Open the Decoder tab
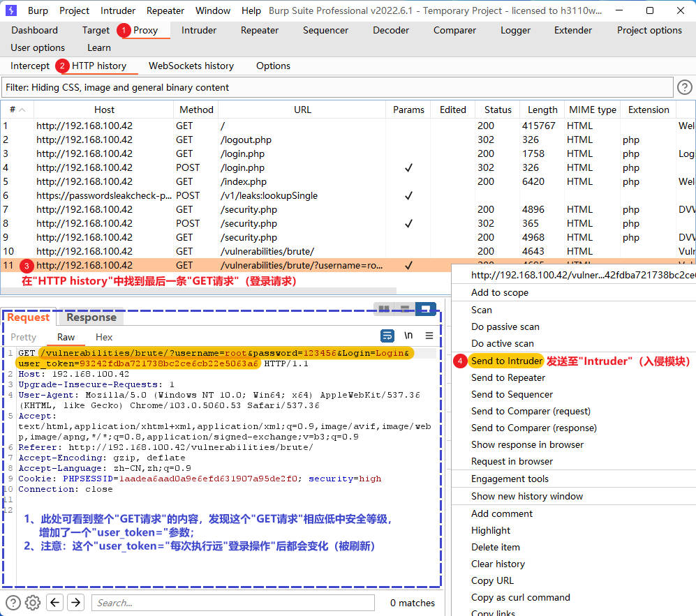696x616 pixels. coord(391,30)
